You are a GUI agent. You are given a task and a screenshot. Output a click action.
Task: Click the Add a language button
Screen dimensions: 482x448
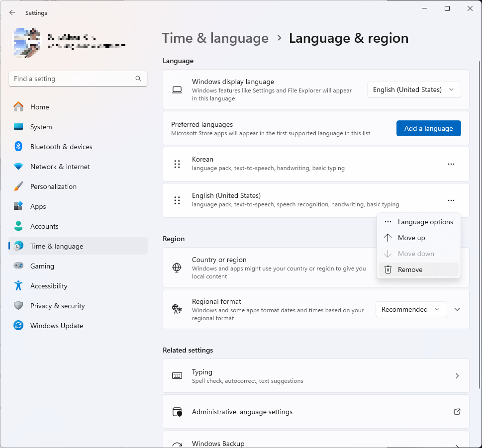coord(428,128)
